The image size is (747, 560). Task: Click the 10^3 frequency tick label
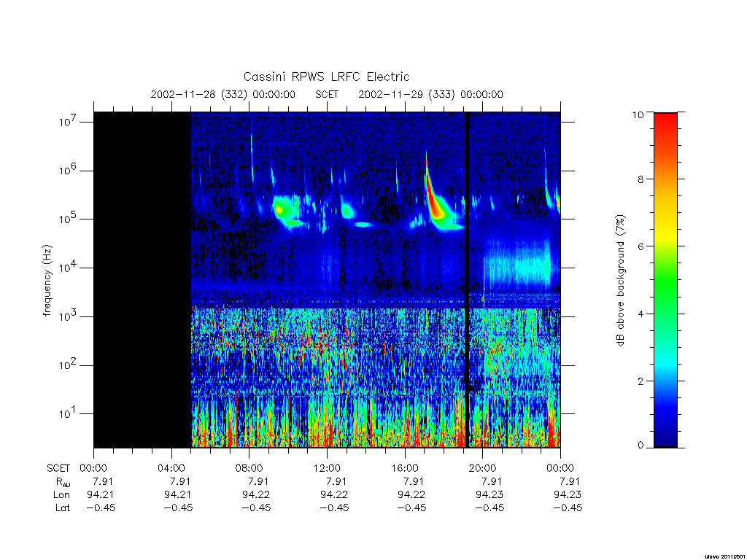[69, 316]
